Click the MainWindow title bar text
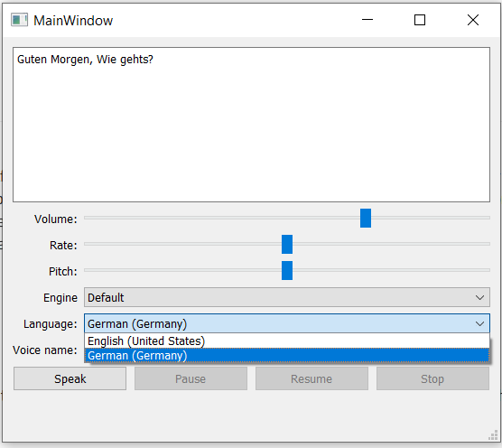502x448 pixels. coord(73,21)
